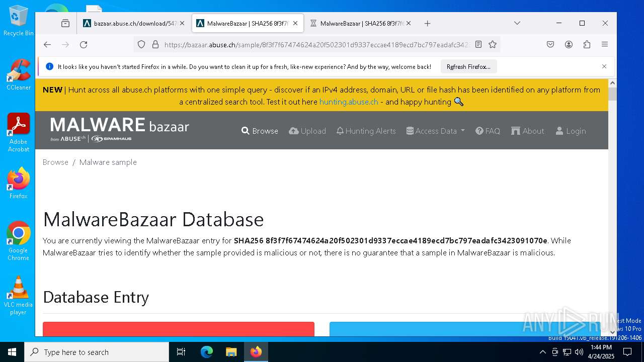Switch to third loading MalwareBazaar tab
The height and width of the screenshot is (362, 644).
pos(361,23)
